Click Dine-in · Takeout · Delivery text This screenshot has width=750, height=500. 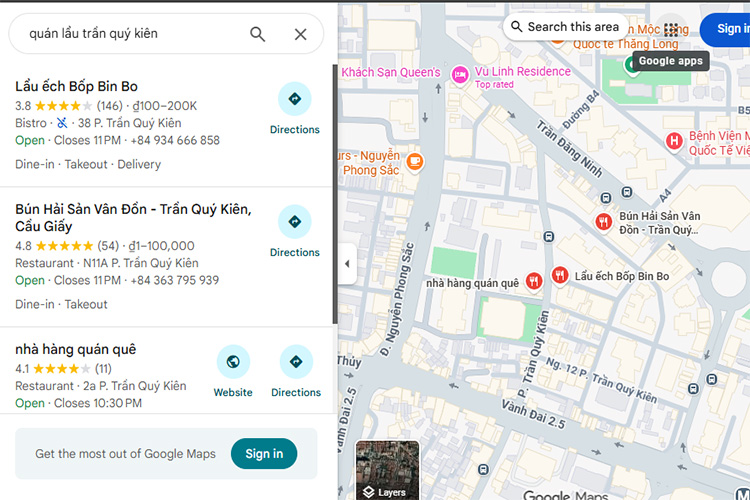(88, 164)
